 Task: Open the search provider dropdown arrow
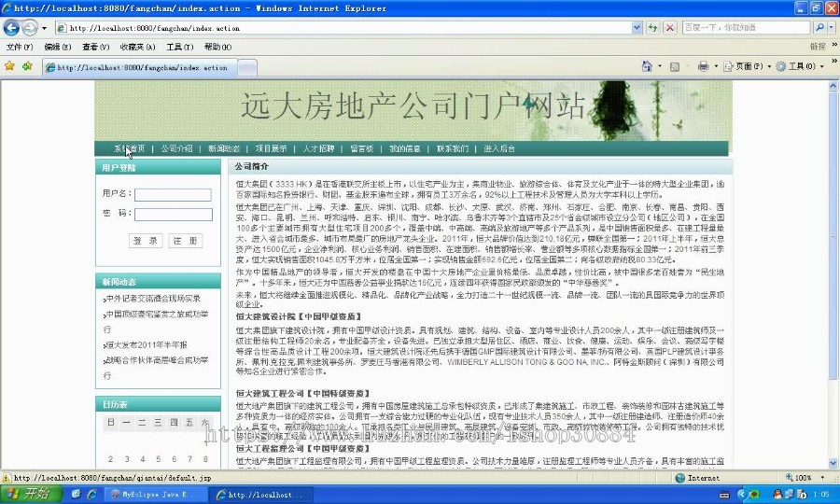[x=832, y=27]
